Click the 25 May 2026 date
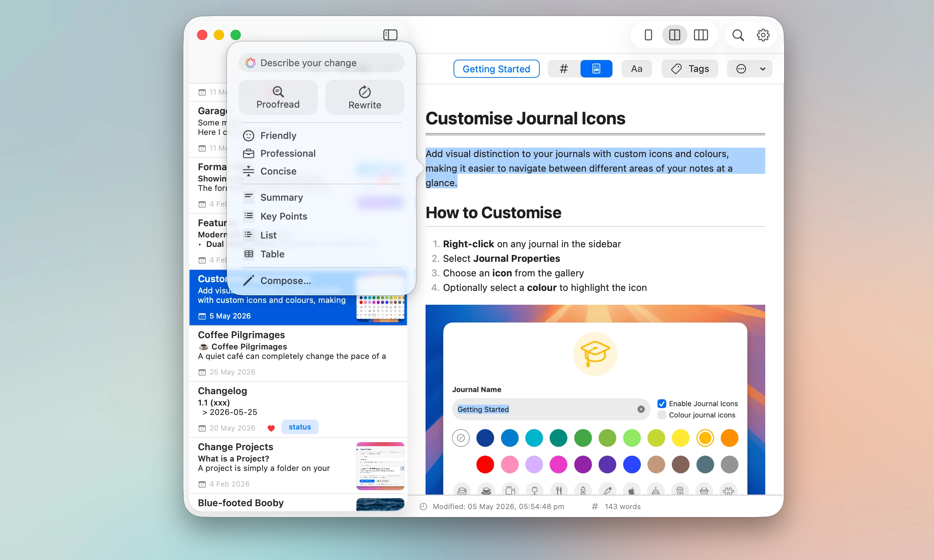The width and height of the screenshot is (934, 560). point(232,372)
